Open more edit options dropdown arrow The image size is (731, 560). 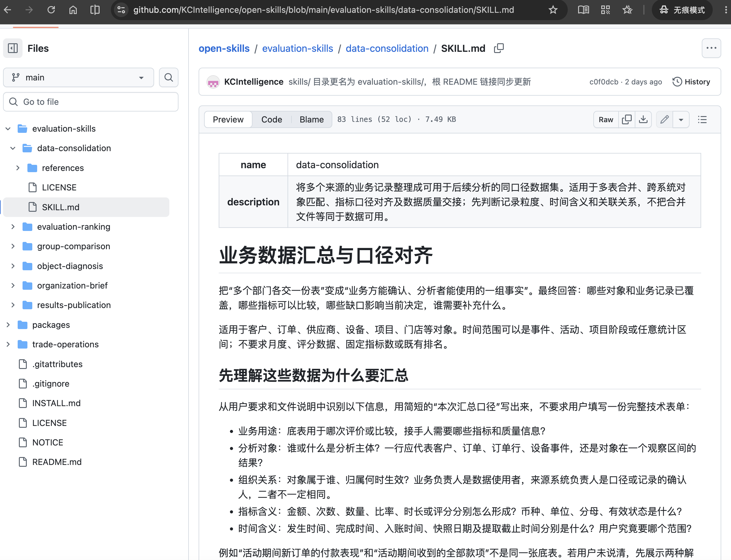point(681,119)
